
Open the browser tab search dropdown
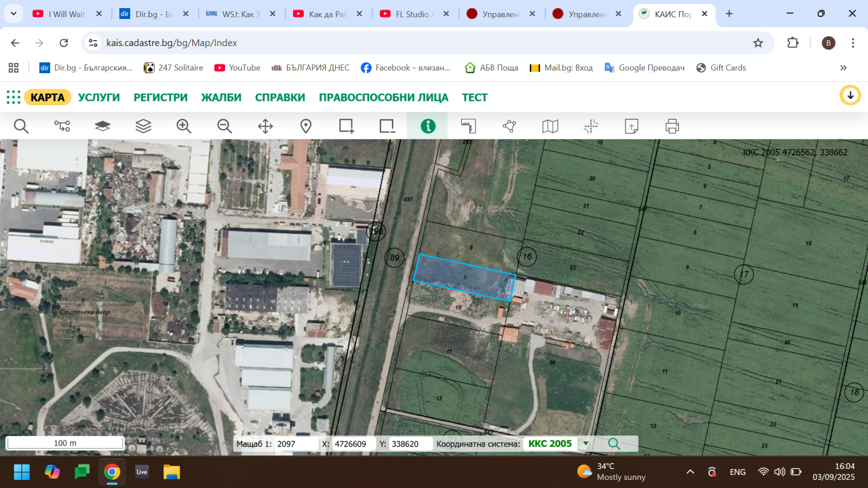tap(13, 13)
